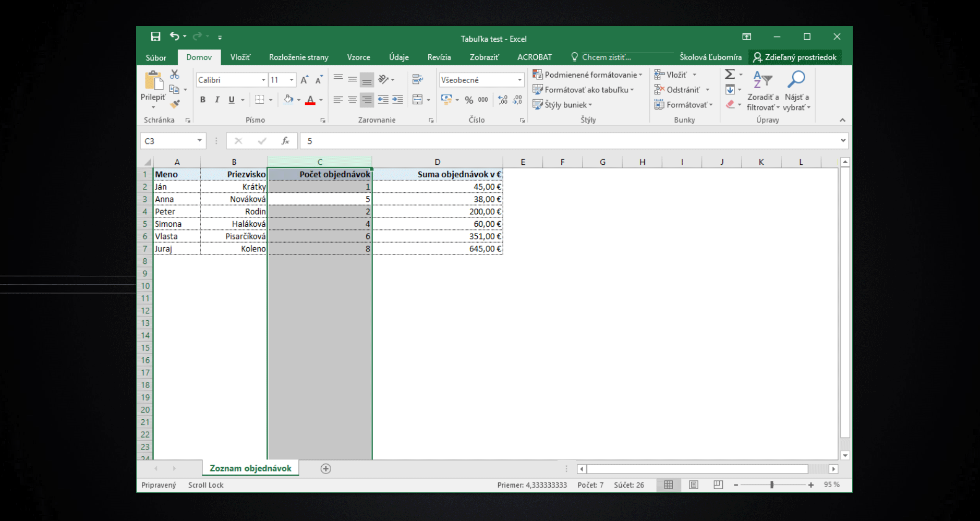Increase font size with the larger A
This screenshot has width=980, height=521.
(305, 80)
